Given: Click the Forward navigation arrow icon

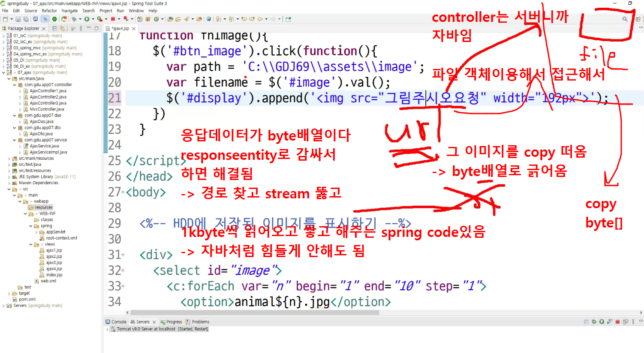Looking at the screenshot, I should (273, 19).
